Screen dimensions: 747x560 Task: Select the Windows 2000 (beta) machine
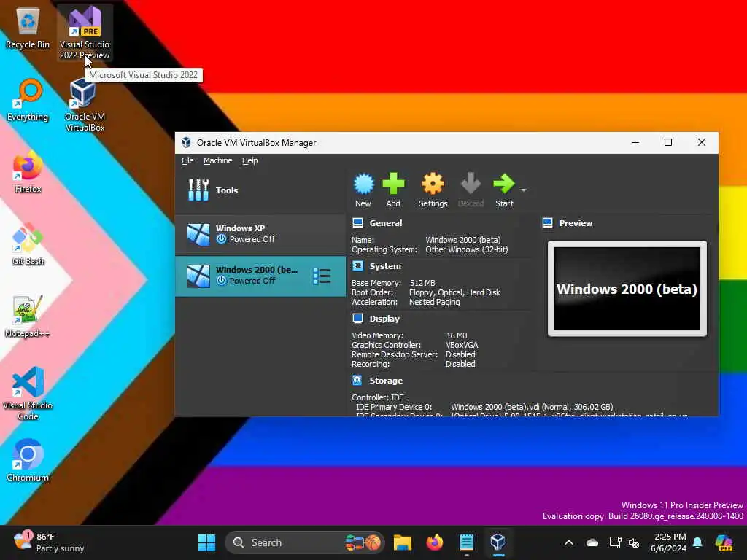[260, 276]
